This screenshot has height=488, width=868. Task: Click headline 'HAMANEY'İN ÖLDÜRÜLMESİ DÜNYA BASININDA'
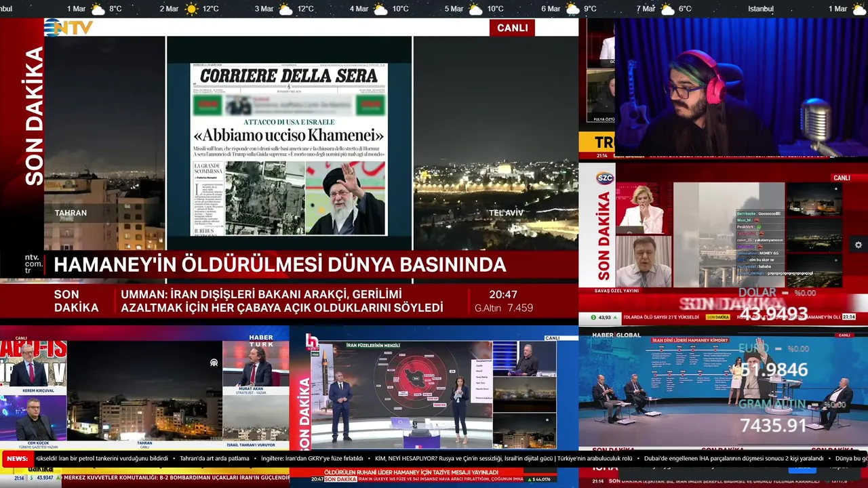coord(279,265)
